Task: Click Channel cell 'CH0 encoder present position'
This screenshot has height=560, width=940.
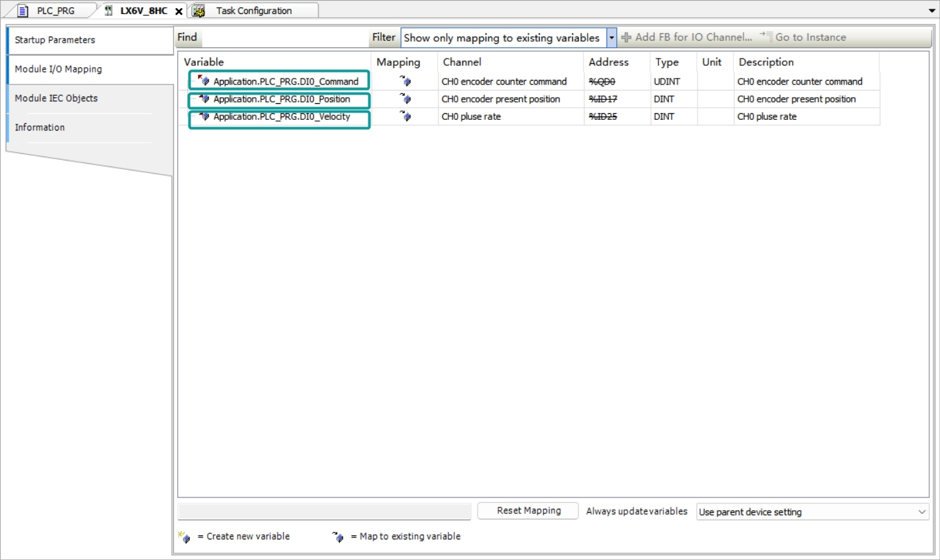Action: tap(511, 99)
